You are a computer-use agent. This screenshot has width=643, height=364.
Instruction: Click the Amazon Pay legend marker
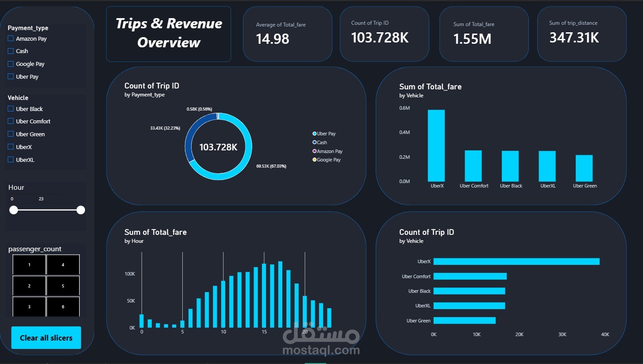tap(314, 151)
